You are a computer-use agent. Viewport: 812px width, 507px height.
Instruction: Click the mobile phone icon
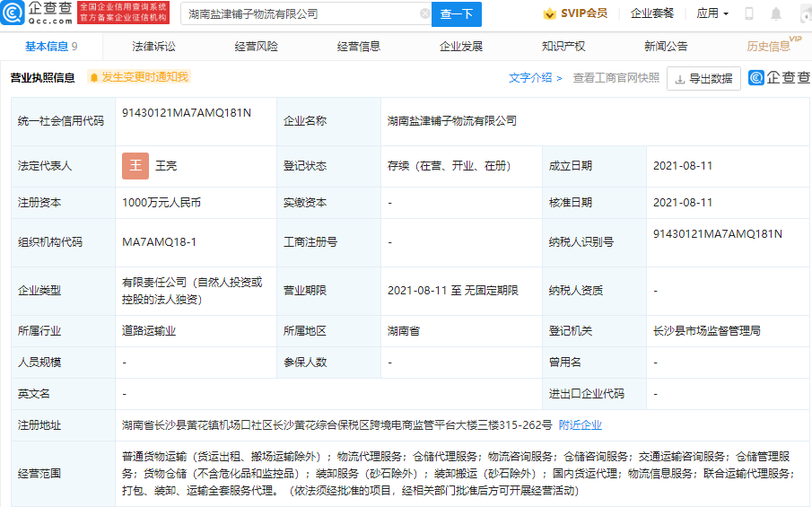pyautogui.click(x=749, y=14)
